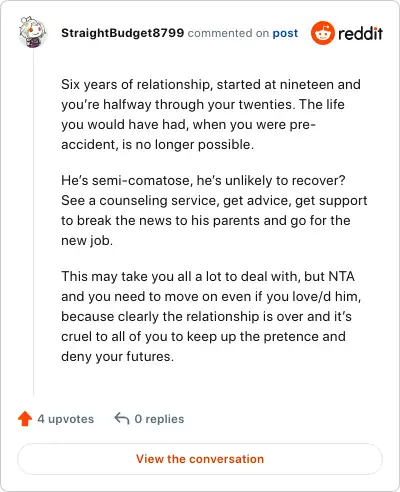
Task: Click the reply arrow icon
Action: [122, 419]
